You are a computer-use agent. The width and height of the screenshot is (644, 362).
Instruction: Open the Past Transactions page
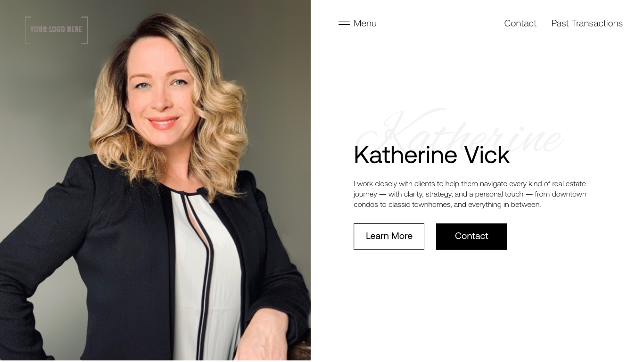coord(587,23)
